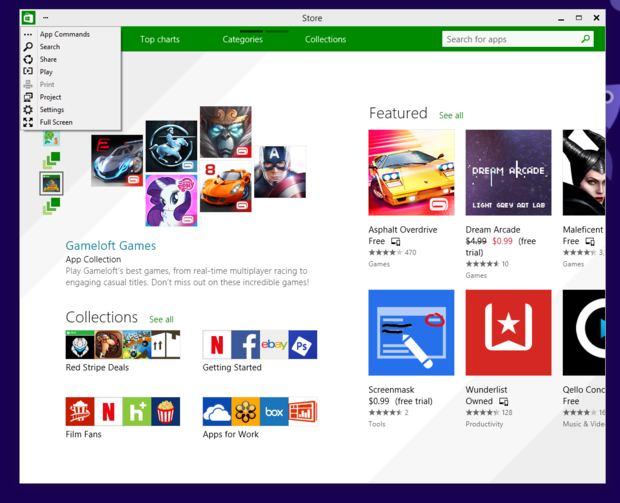Screen dimensions: 620x503
Task: Click the Screenmask title text
Action: [391, 390]
